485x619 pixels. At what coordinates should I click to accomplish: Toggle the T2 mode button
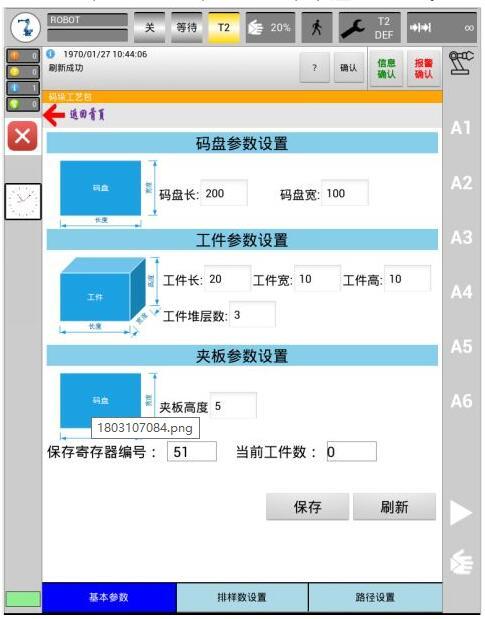224,27
